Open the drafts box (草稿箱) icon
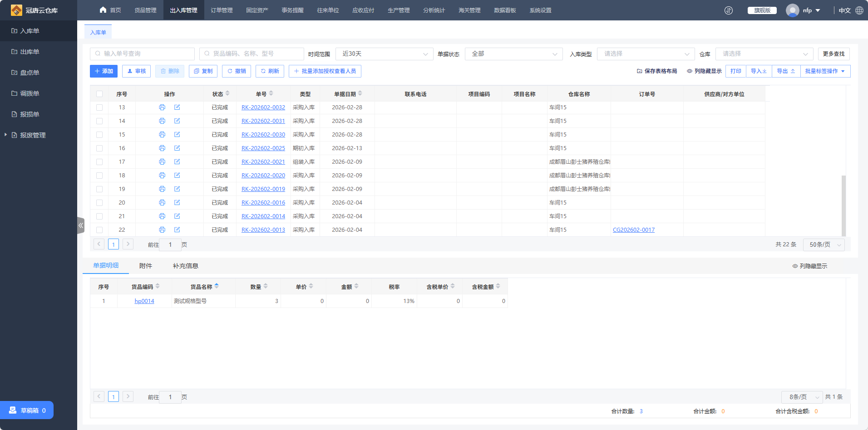 point(13,410)
